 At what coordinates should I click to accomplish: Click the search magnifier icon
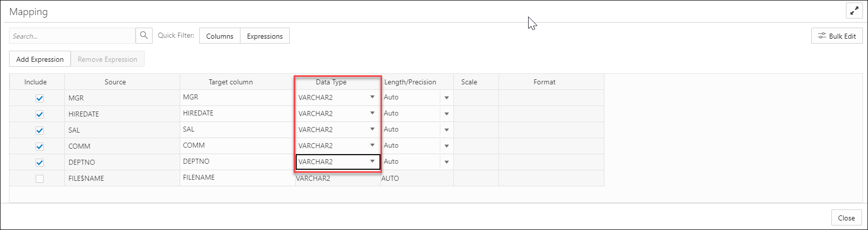[x=144, y=36]
